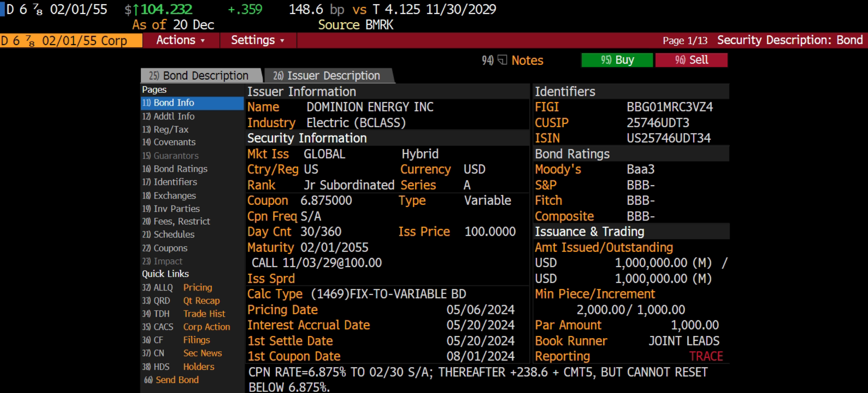The width and height of the screenshot is (868, 393).
Task: Open the Impact page
Action: click(162, 261)
